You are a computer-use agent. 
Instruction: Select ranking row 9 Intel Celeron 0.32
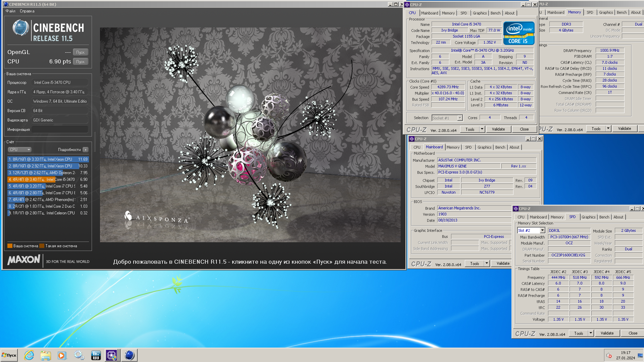tap(48, 213)
